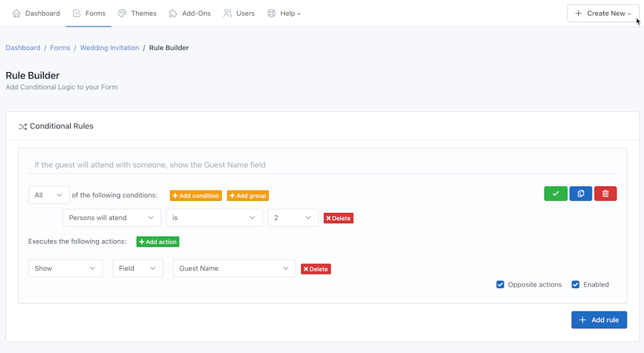Click the blue Add rule button
The image size is (644, 353).
tap(599, 320)
